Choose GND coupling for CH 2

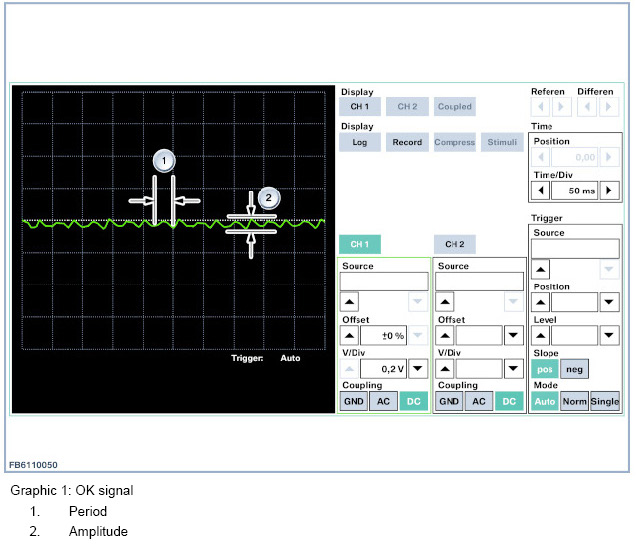click(449, 401)
